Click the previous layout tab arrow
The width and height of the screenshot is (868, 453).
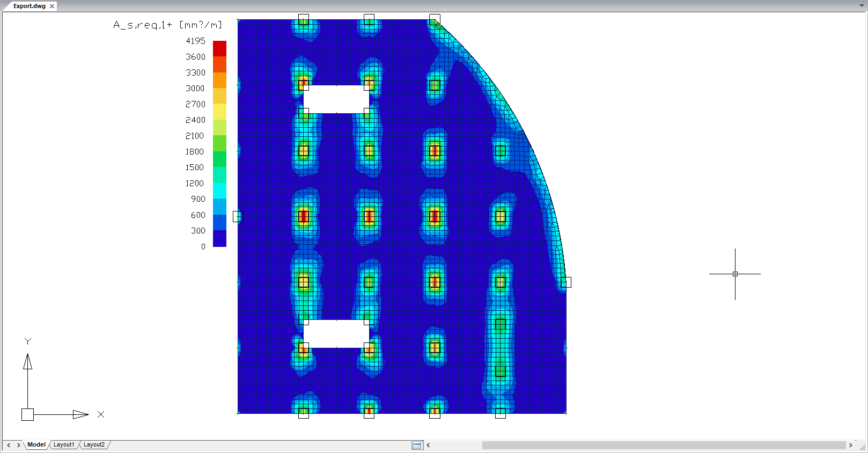[9, 445]
